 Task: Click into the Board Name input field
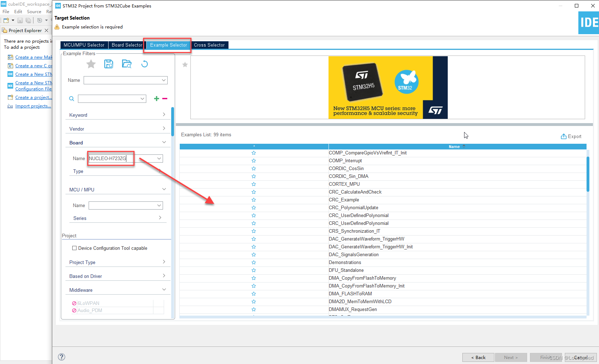pyautogui.click(x=122, y=158)
